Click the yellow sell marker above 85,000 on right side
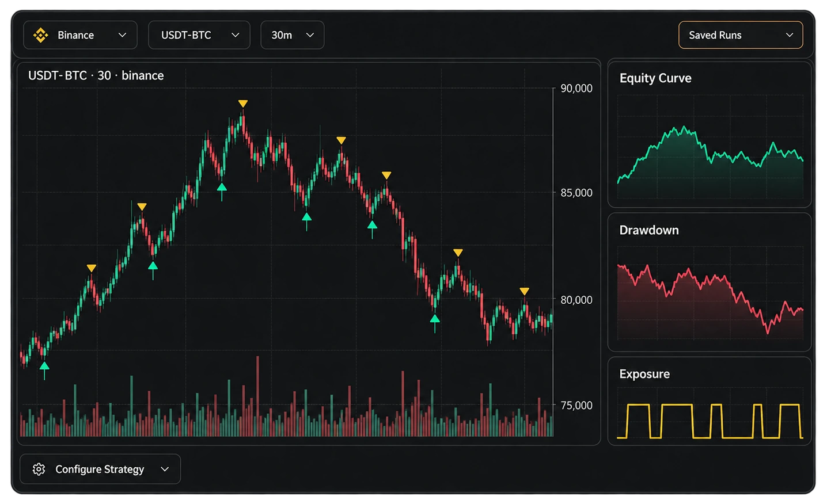This screenshot has height=504, width=827. [x=386, y=175]
